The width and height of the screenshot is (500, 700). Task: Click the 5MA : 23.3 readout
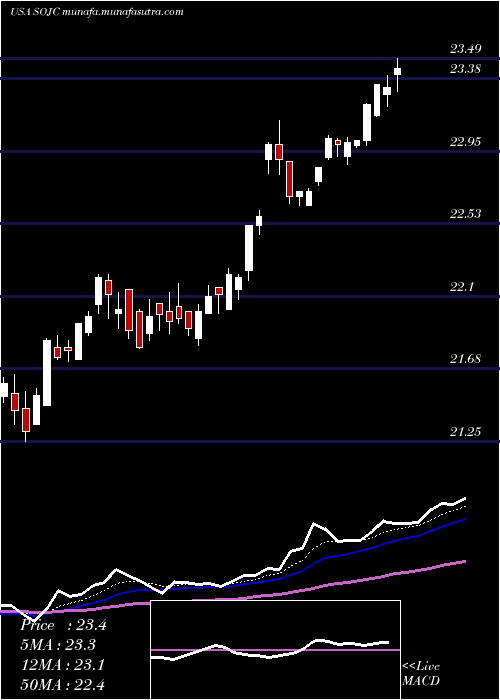click(x=58, y=645)
